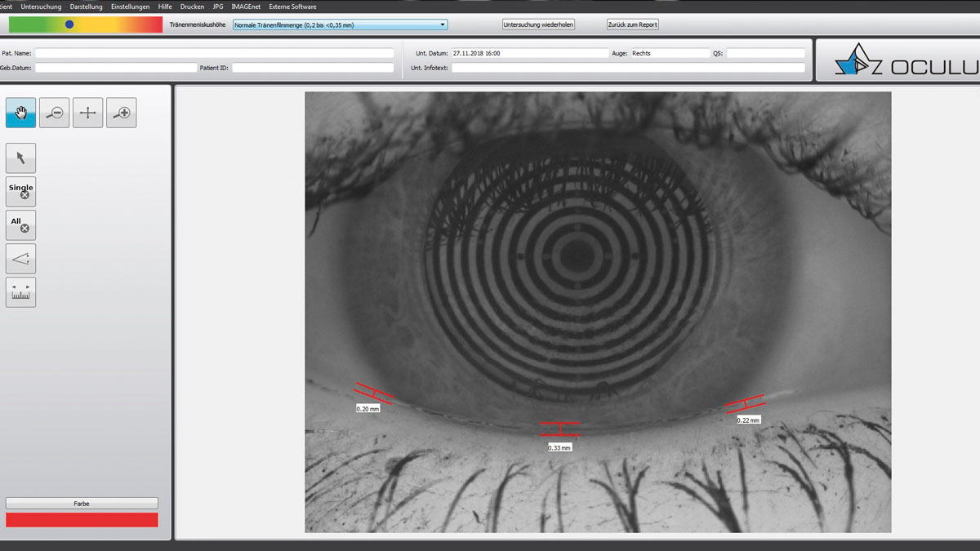Click the Pat. Name input field
980x551 pixels.
point(214,53)
